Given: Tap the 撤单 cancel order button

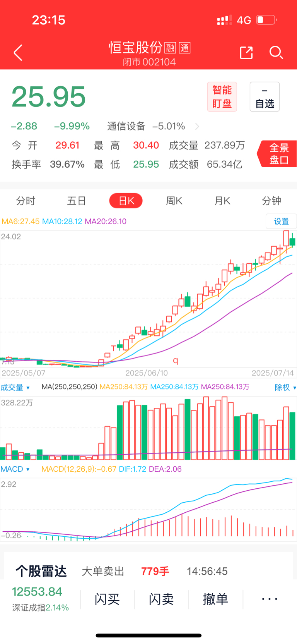Looking at the screenshot, I should (215, 599).
